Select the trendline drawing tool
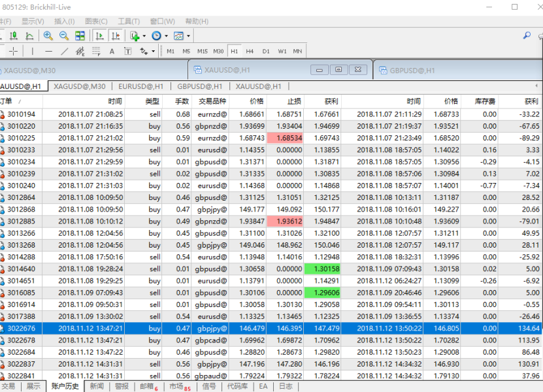 click(x=64, y=51)
